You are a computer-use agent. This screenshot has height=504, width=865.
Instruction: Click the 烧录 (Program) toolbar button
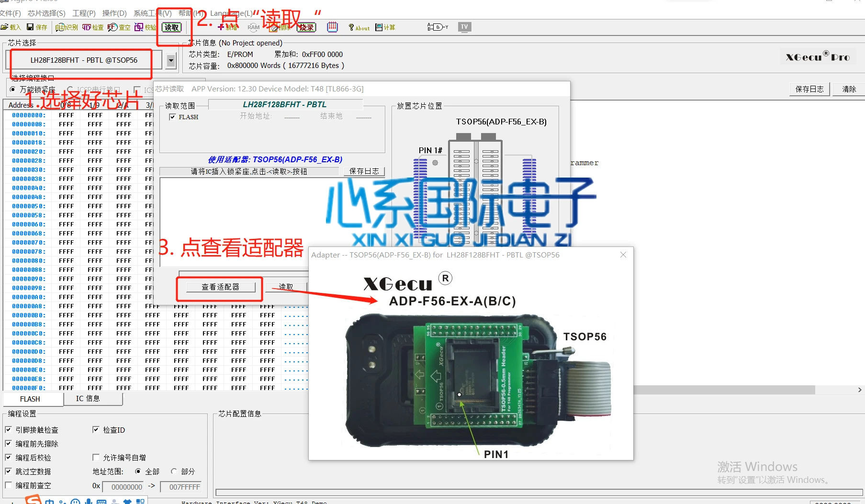pos(306,27)
